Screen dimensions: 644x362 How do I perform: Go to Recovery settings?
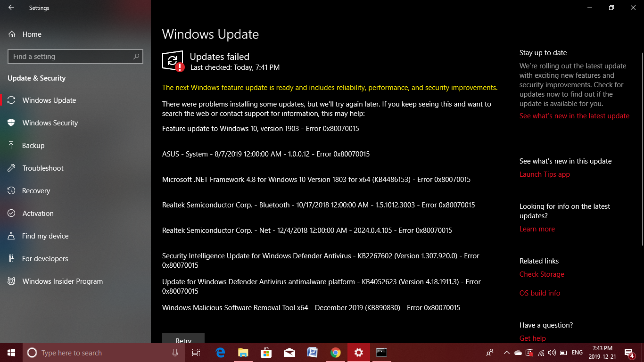pos(75,191)
